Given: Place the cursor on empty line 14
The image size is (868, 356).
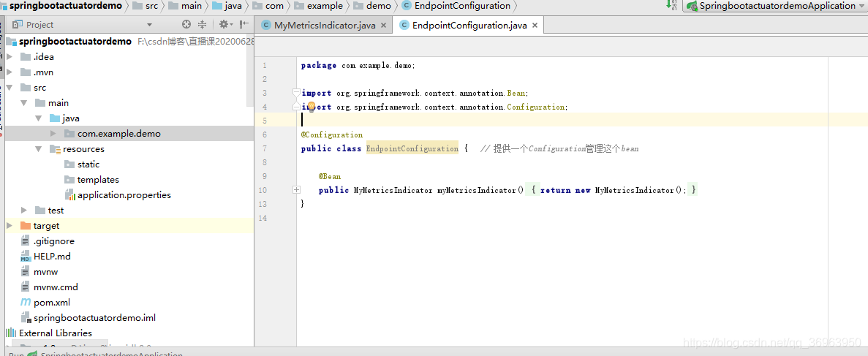Looking at the screenshot, I should (562, 218).
